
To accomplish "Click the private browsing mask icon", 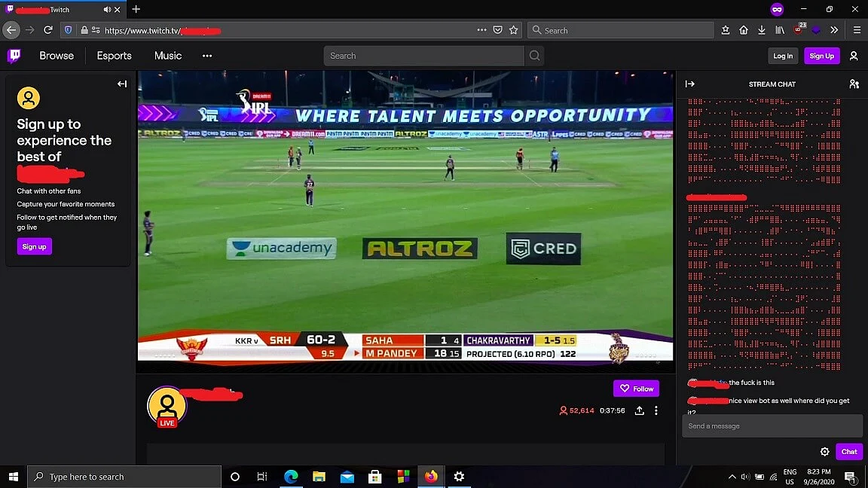I will pyautogui.click(x=777, y=9).
